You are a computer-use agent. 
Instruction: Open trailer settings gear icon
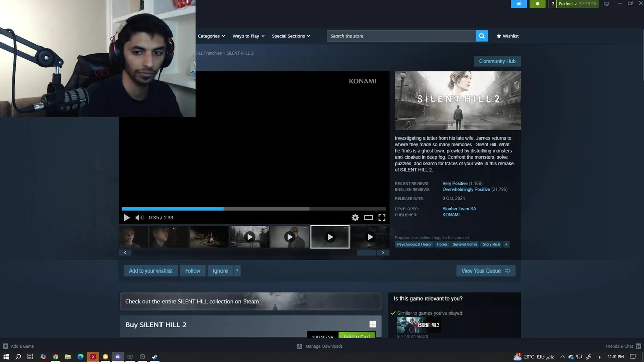355,218
